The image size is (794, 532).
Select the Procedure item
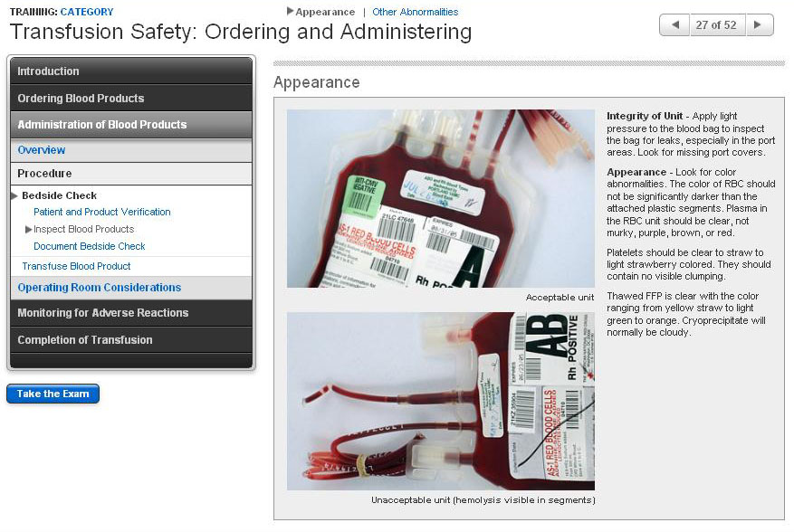(x=131, y=174)
